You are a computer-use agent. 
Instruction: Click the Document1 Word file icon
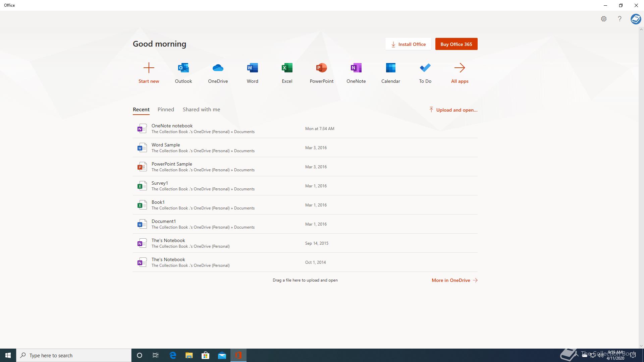coord(142,224)
